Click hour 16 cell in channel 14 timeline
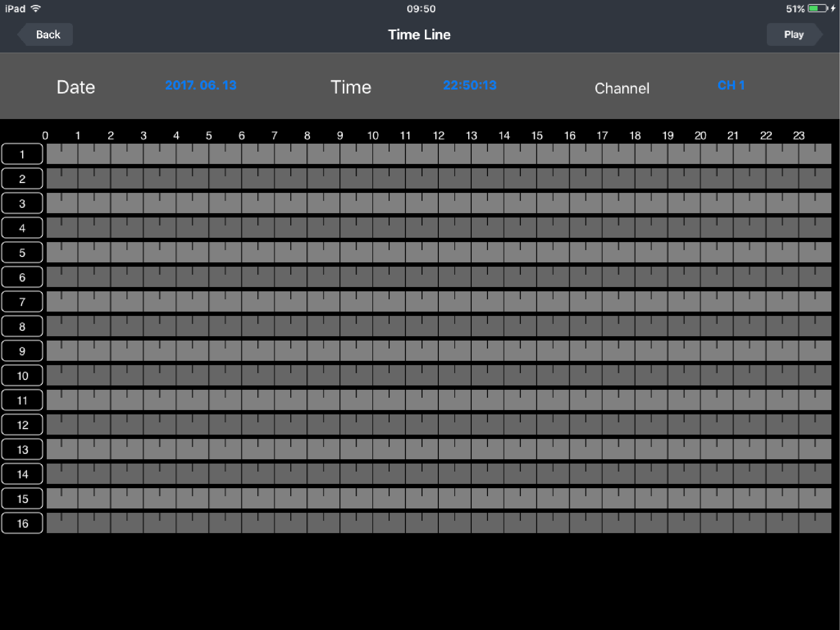The height and width of the screenshot is (630, 840). [x=585, y=474]
